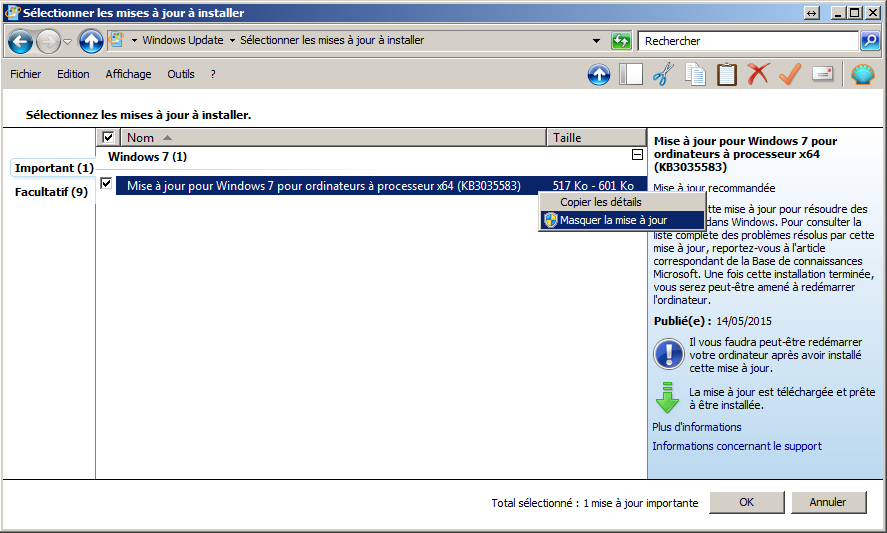The height and width of the screenshot is (533, 887).
Task: Open 'Informations concernant le support' link
Action: (x=737, y=446)
